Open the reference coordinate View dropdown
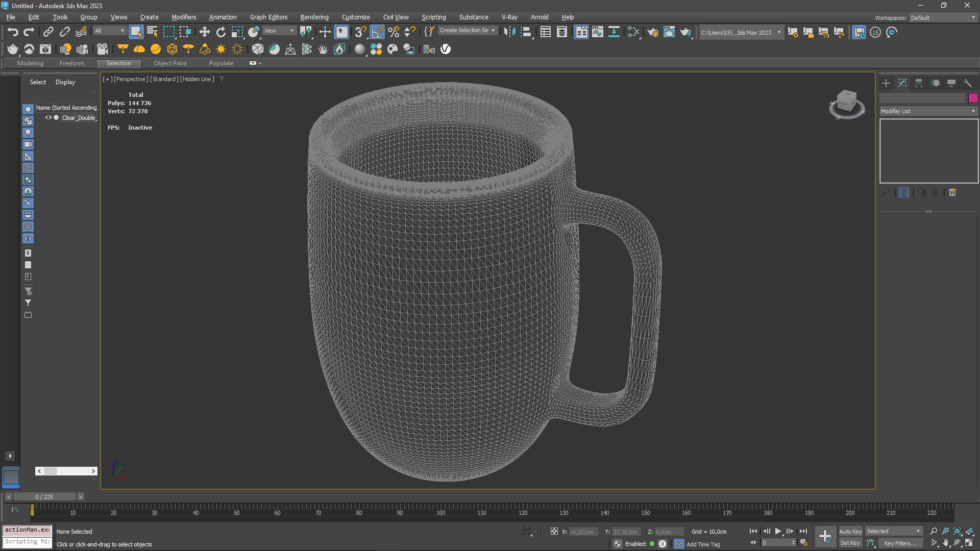This screenshot has height=551, width=980. [279, 31]
